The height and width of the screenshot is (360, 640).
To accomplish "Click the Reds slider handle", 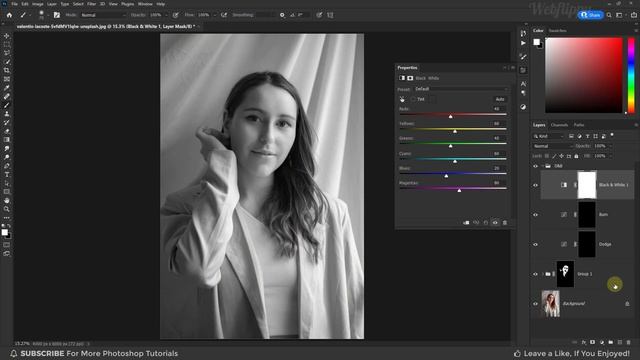I will tap(451, 117).
